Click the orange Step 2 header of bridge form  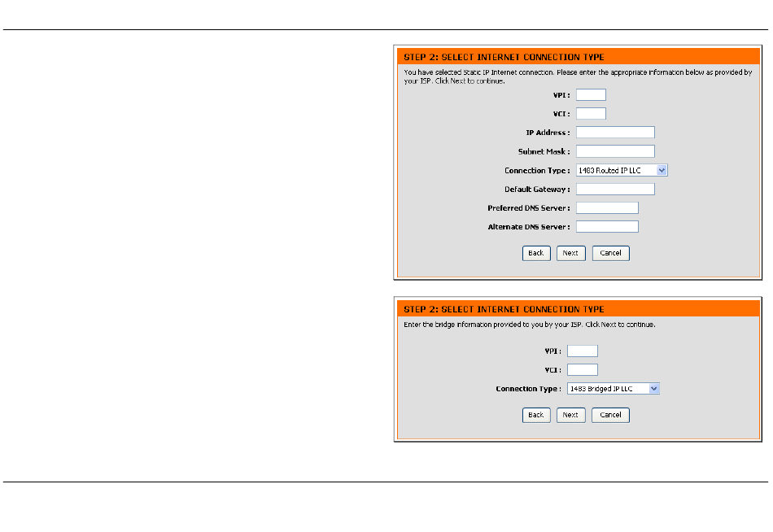pyautogui.click(x=577, y=309)
